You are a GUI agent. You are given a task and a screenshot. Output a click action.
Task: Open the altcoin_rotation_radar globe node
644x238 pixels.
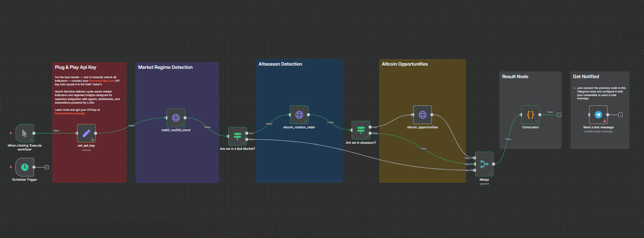299,115
